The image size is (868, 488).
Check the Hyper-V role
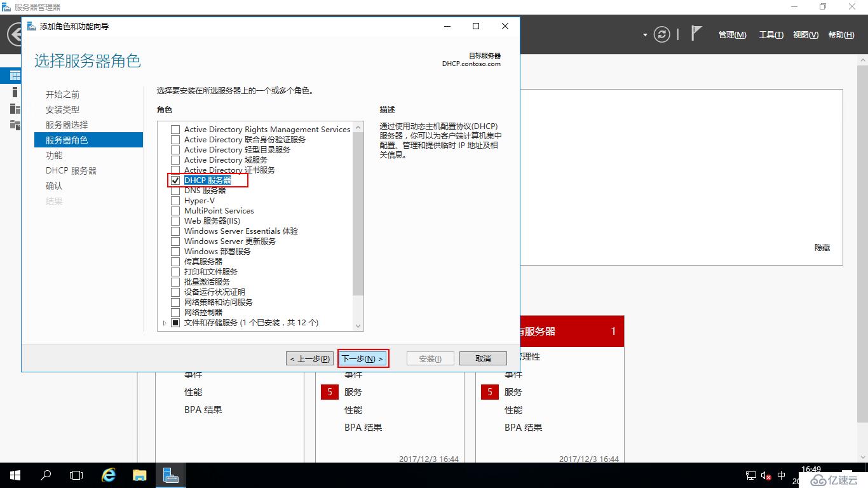[x=175, y=201]
